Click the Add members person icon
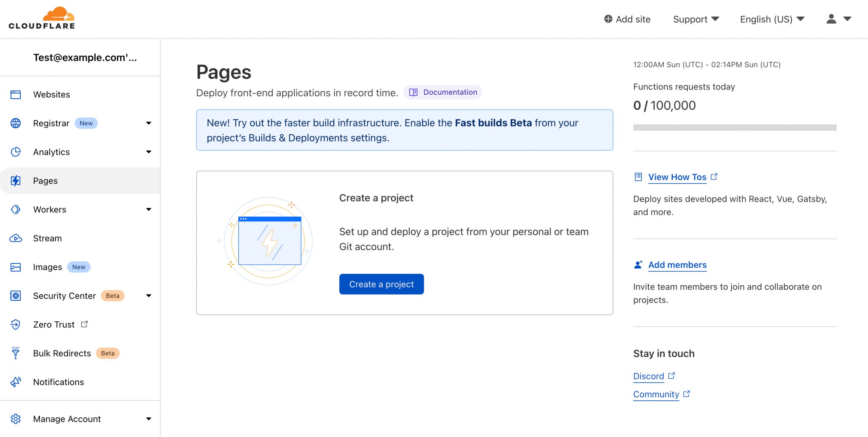This screenshot has width=868, height=437. click(638, 265)
